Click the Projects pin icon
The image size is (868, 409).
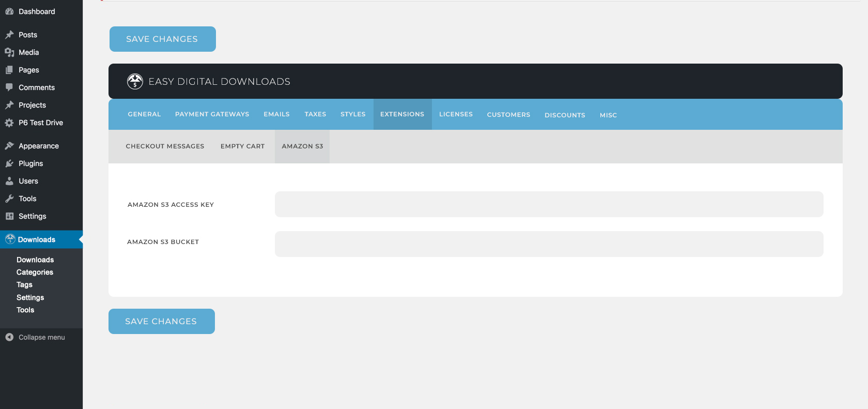pyautogui.click(x=9, y=105)
